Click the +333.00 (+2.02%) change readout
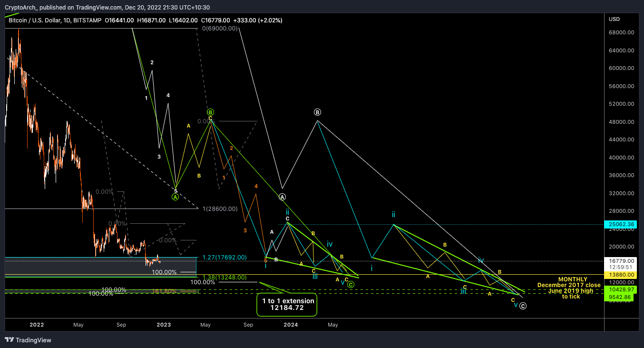This screenshot has width=644, height=348. point(259,20)
